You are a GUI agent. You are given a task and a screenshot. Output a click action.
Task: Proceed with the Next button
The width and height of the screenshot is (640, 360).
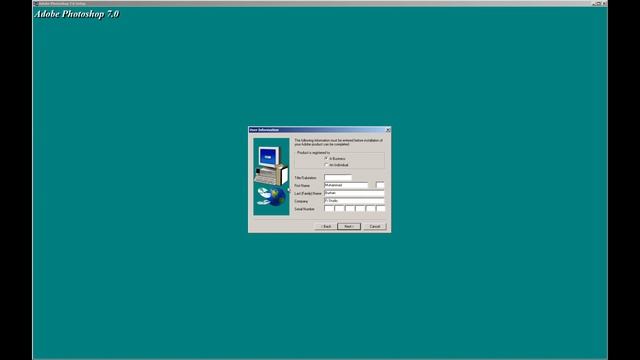(349, 226)
